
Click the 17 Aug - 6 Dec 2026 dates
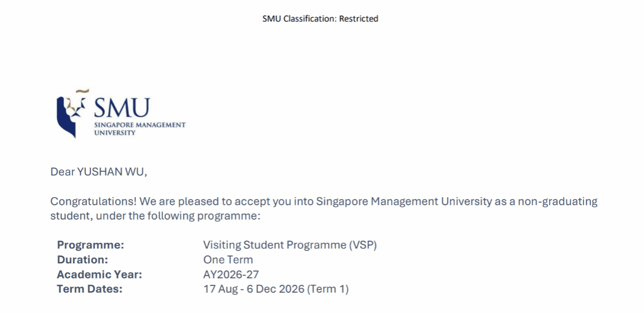coord(253,289)
